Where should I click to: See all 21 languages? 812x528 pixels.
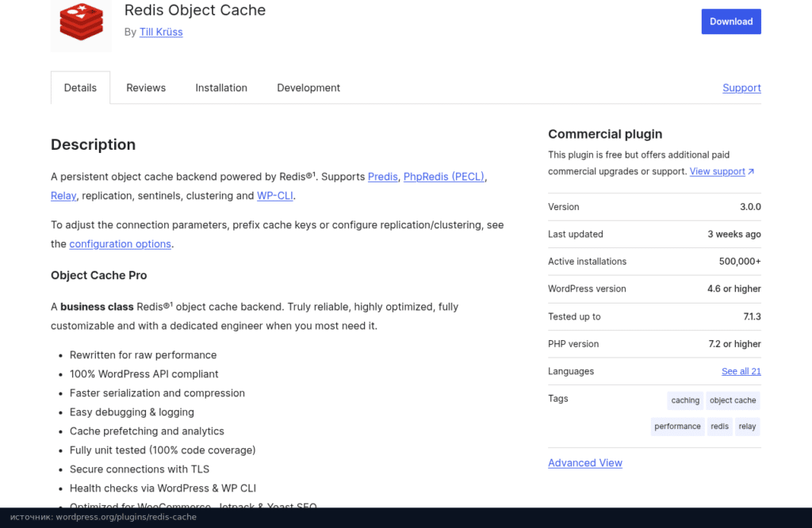(741, 371)
